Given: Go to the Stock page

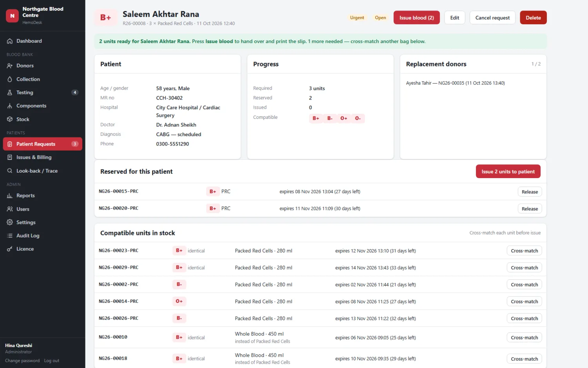Looking at the screenshot, I should [x=42, y=119].
